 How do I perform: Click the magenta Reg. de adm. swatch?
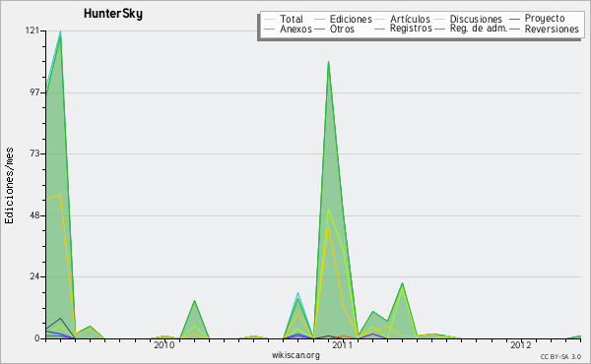pyautogui.click(x=440, y=29)
